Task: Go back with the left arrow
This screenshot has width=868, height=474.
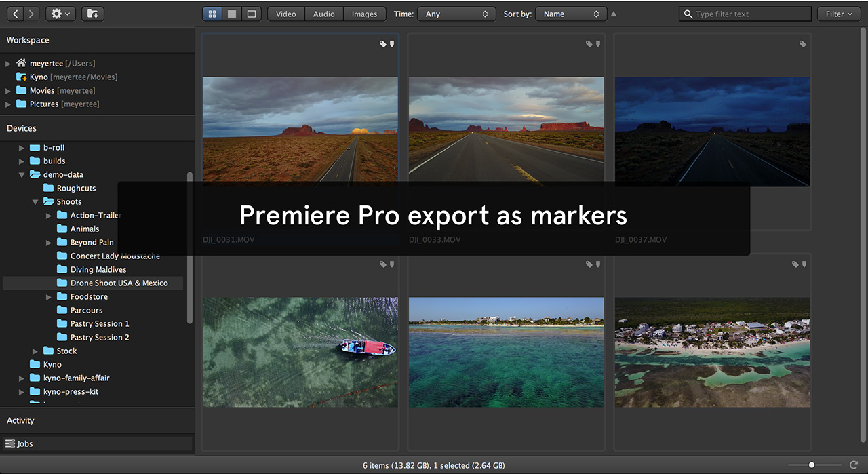Action: 15,14
